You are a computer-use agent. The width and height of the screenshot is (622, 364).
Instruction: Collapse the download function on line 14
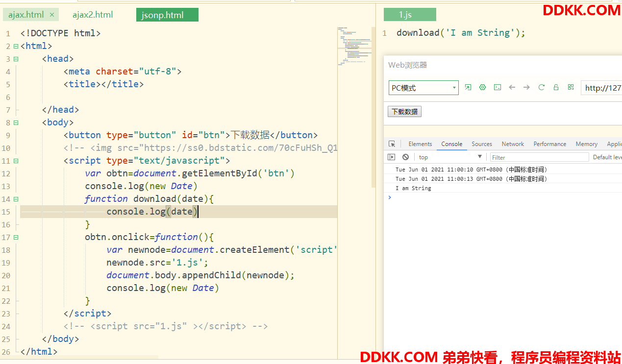click(x=16, y=199)
